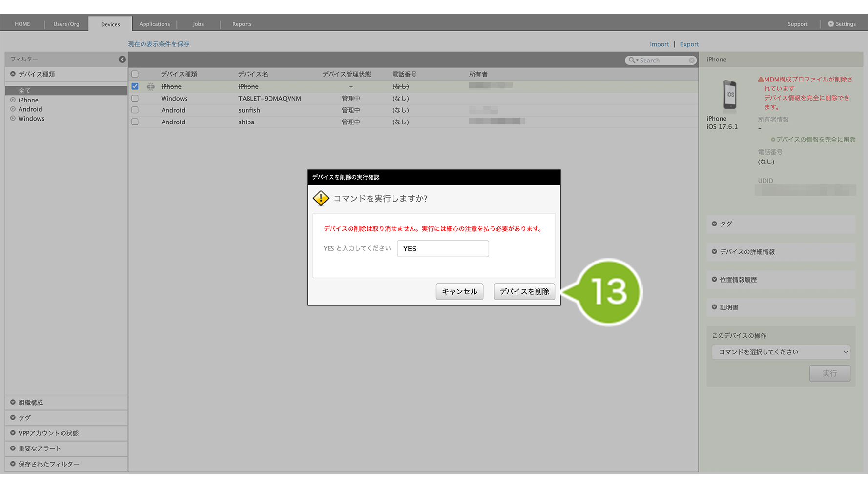Click the sunfish device name cell
Screen dimensions: 868x488
pos(249,110)
